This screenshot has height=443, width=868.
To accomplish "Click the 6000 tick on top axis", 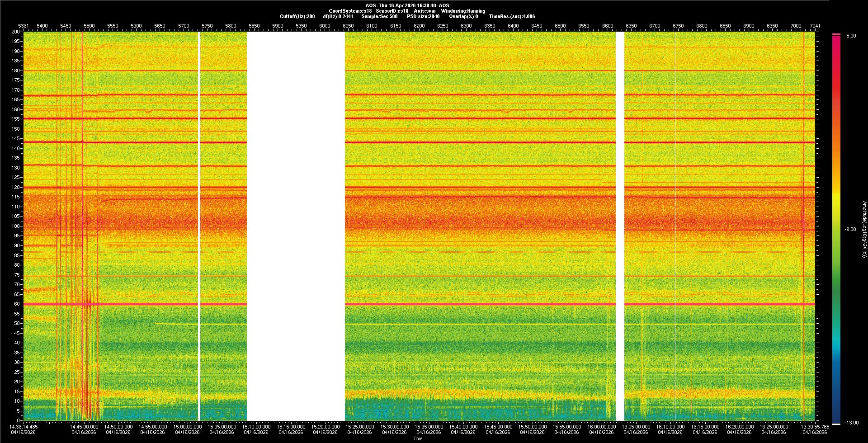I will 325,26.
